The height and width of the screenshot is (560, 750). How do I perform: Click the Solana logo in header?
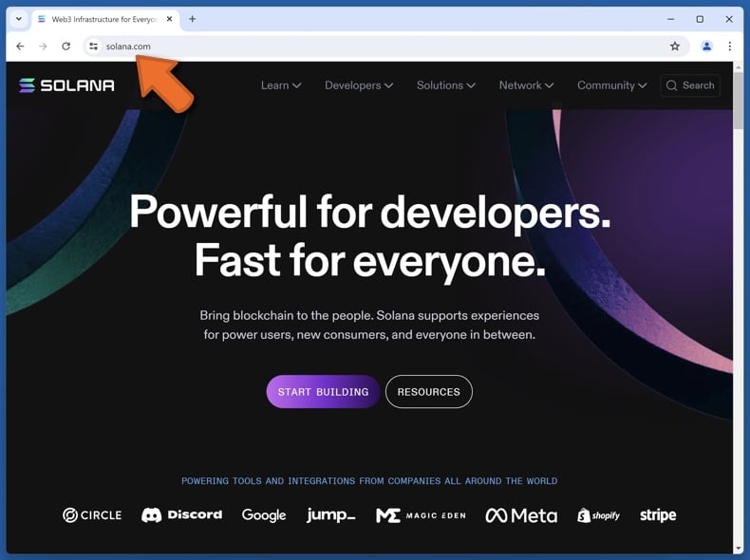[66, 85]
